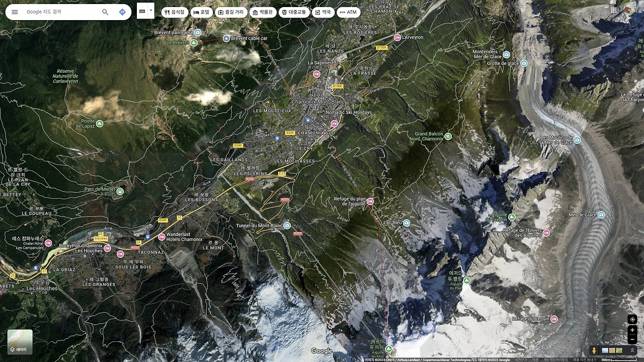Click the my location compass button
Screen dimensions: 644x362
click(x=632, y=319)
